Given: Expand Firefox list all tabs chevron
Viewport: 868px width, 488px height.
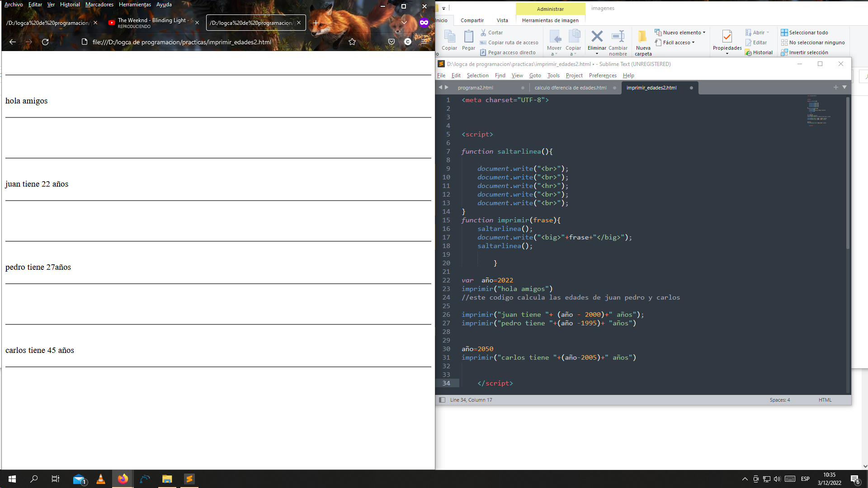Looking at the screenshot, I should tap(404, 22).
